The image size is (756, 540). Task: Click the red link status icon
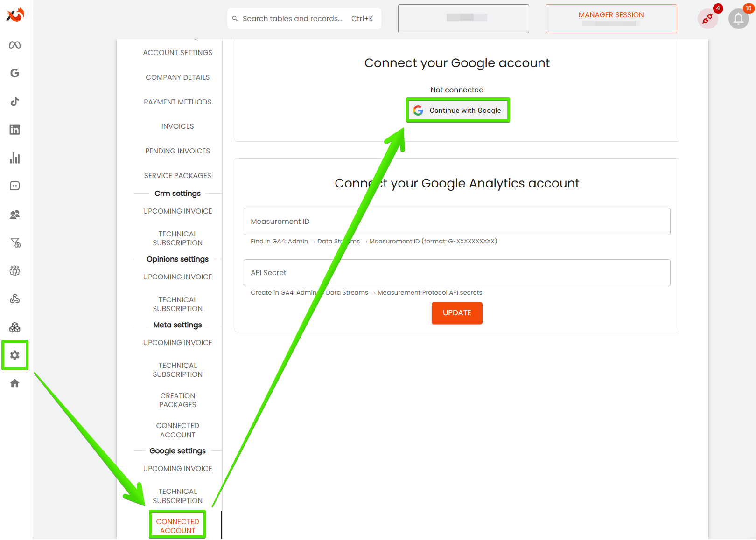click(x=707, y=19)
